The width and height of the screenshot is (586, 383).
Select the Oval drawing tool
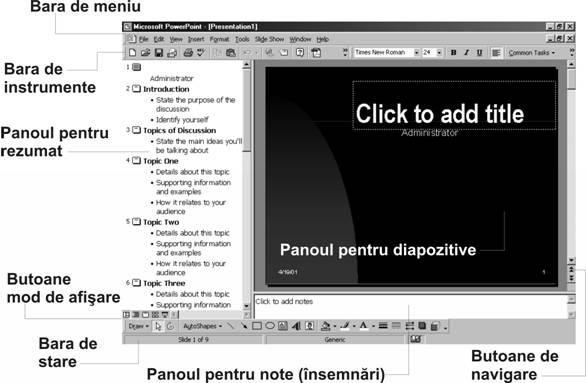click(270, 326)
